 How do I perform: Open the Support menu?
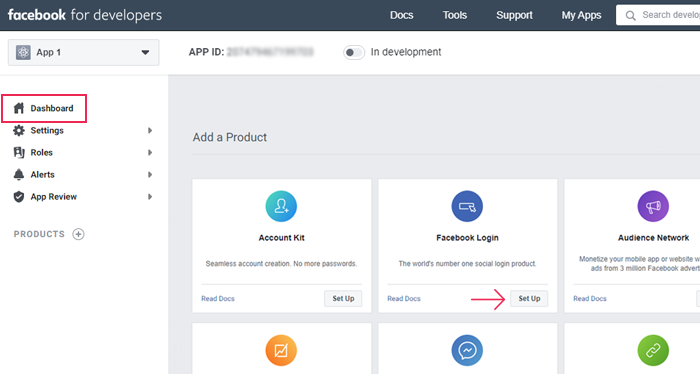pos(514,15)
